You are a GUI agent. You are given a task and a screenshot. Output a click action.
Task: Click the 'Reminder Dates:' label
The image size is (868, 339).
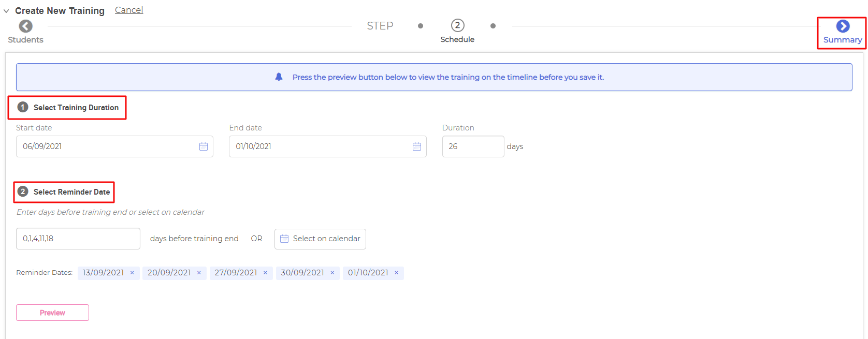click(45, 273)
